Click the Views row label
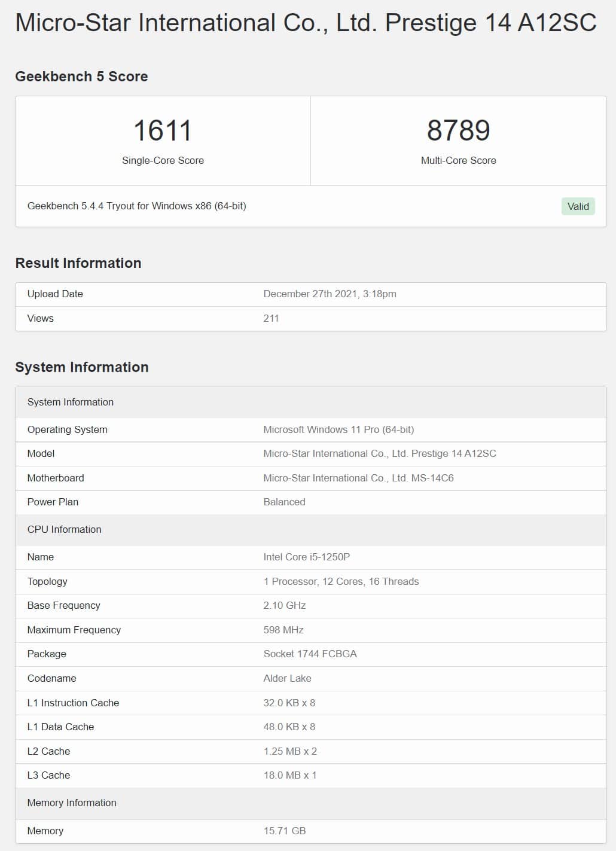Viewport: 616px width, 851px height. [41, 318]
